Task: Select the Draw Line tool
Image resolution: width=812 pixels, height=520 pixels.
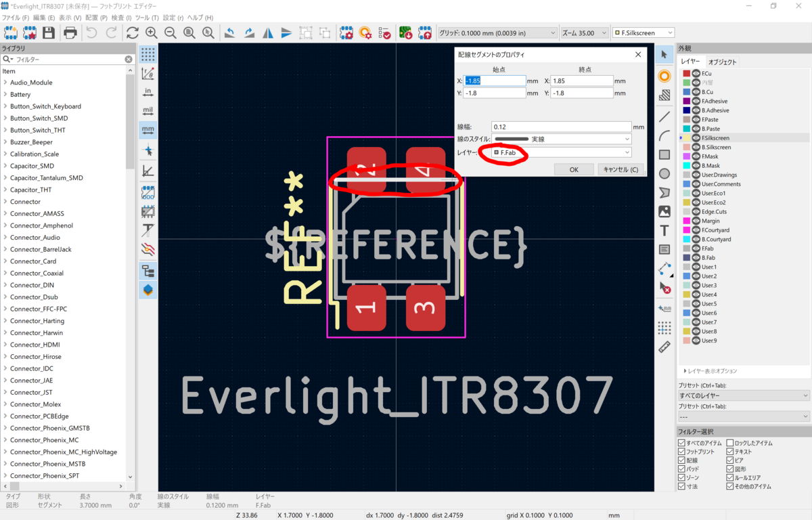Action: 664,116
